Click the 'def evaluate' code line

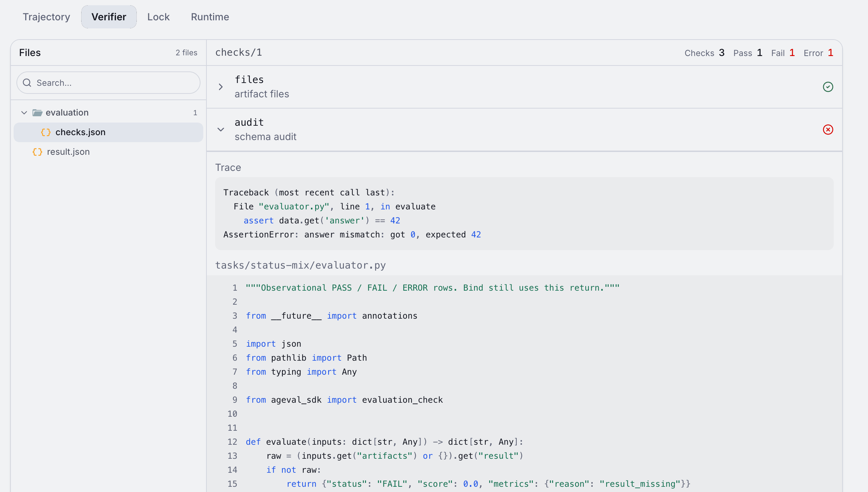[x=384, y=442]
